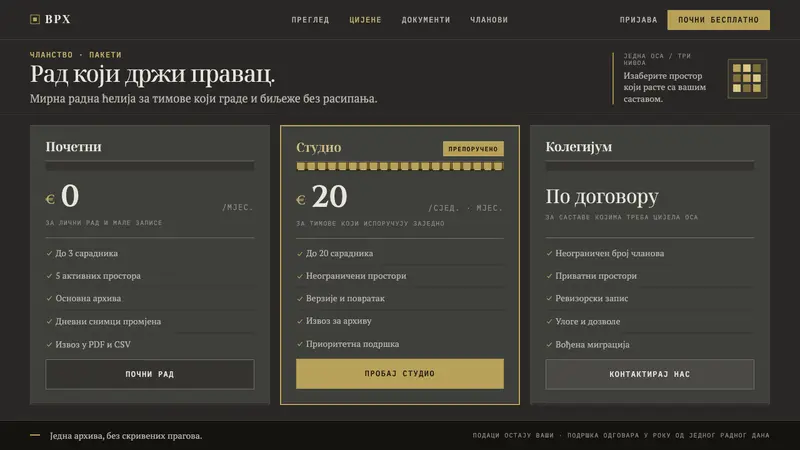800x450 pixels.
Task: Click the Основна архива feature text
Action: tap(88, 298)
